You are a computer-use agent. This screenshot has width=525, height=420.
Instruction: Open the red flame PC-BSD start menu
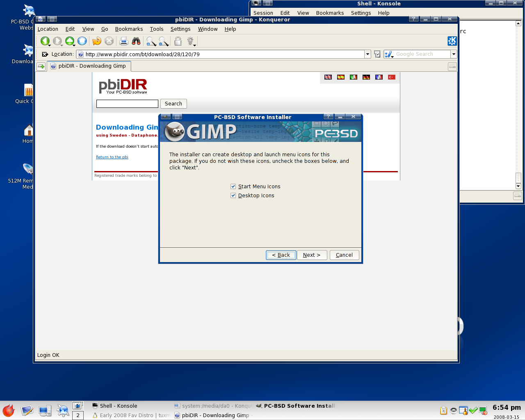(8, 411)
